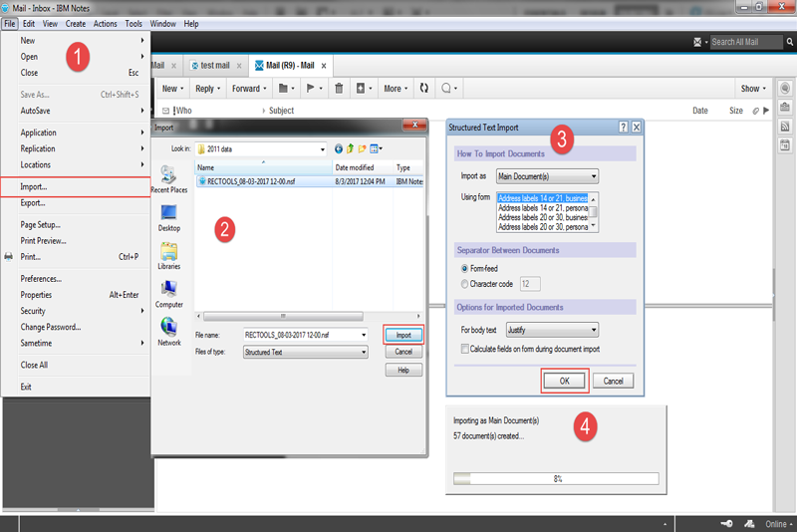Open the Files of type dropdown
This screenshot has width=797, height=532.
tap(306, 352)
